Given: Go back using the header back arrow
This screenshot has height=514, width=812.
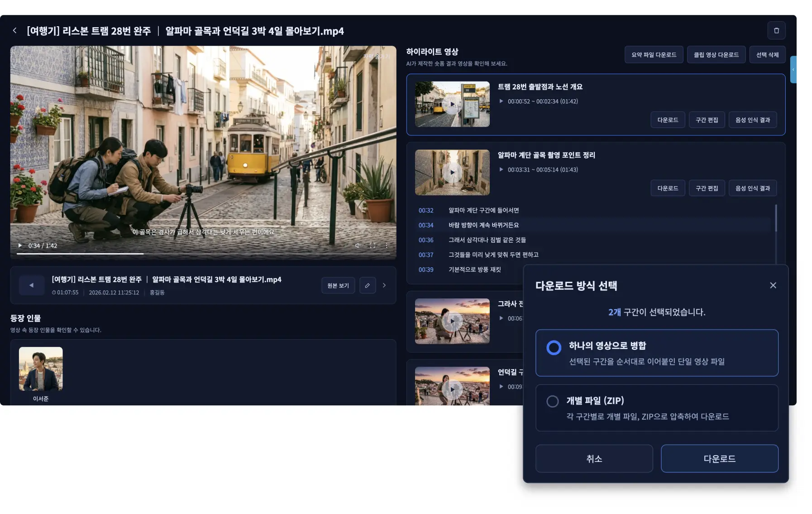Looking at the screenshot, I should point(14,30).
